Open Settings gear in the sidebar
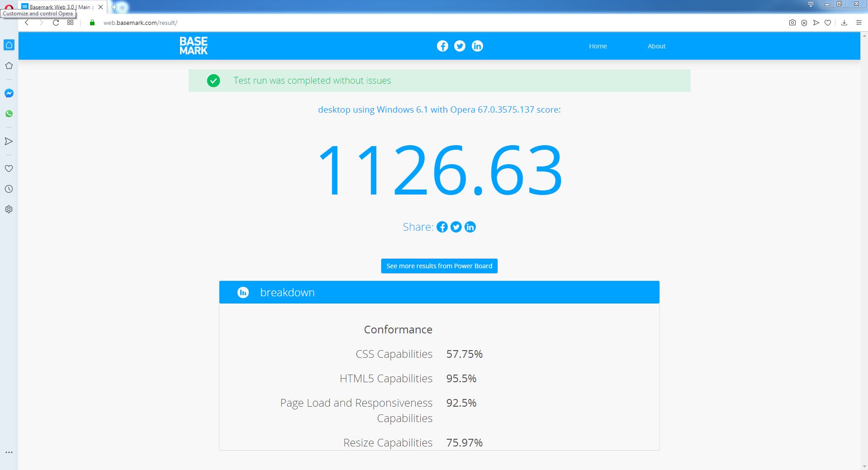 [x=9, y=209]
